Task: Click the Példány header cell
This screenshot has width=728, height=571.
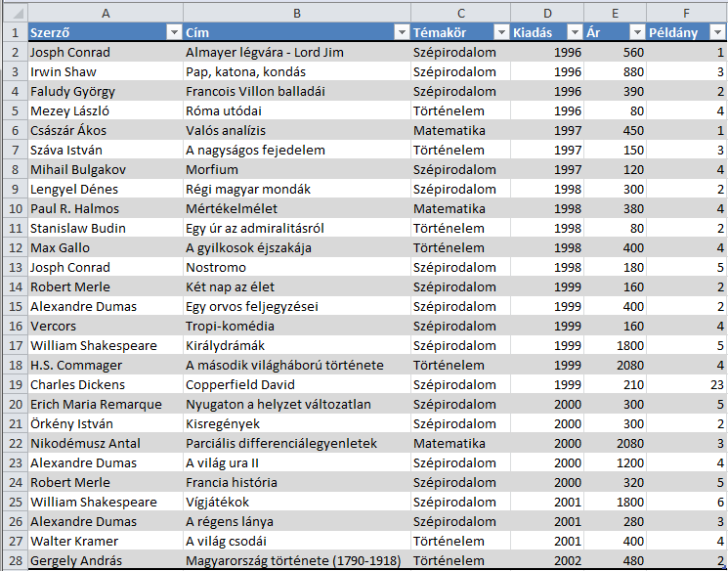Action: (x=687, y=32)
